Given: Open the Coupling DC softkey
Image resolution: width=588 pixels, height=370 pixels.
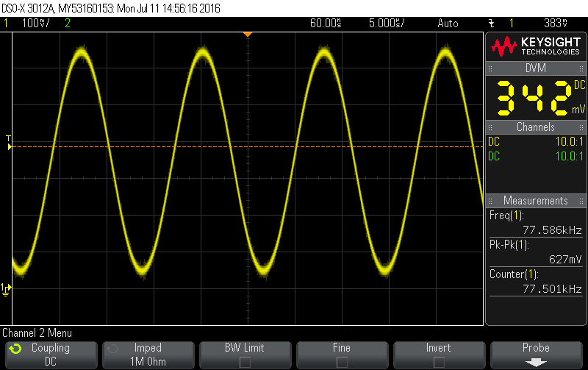Looking at the screenshot, I should tap(51, 355).
